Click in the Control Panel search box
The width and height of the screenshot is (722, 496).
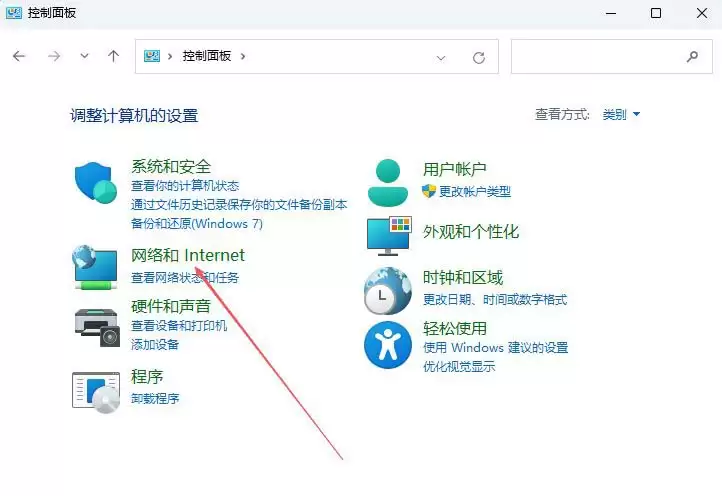(611, 57)
